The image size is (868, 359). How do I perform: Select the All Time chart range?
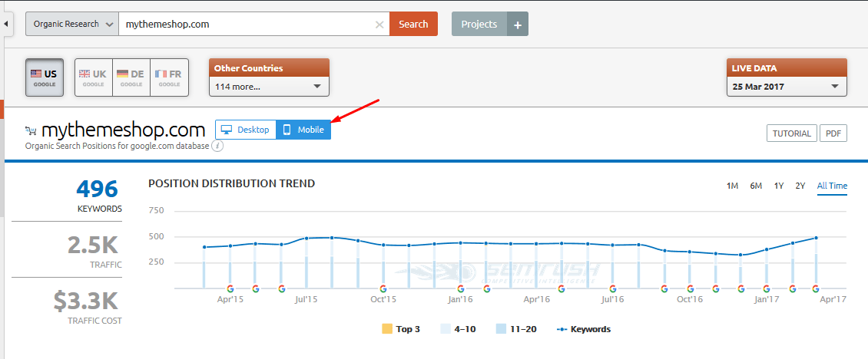coord(832,186)
